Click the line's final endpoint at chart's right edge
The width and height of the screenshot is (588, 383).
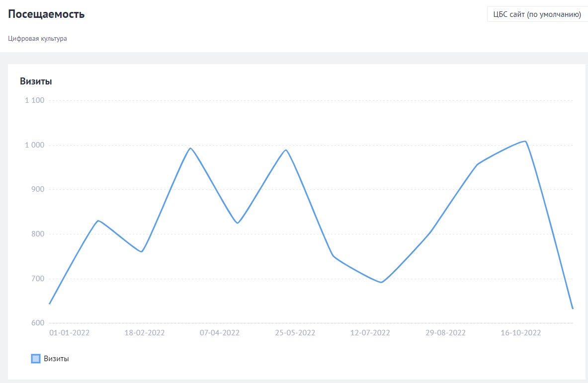click(573, 308)
